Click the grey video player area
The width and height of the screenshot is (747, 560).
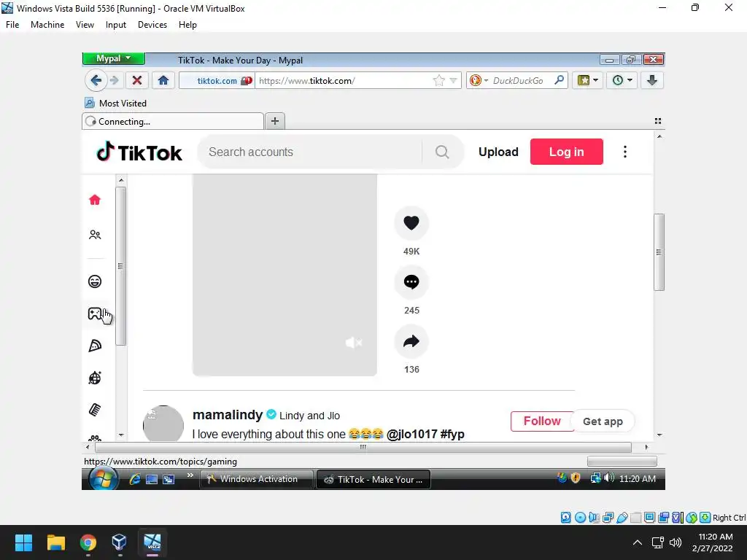(x=285, y=275)
